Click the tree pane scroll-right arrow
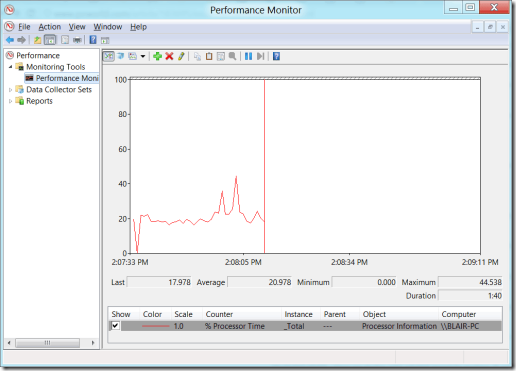Viewport: 516px width, 371px height. (93, 342)
